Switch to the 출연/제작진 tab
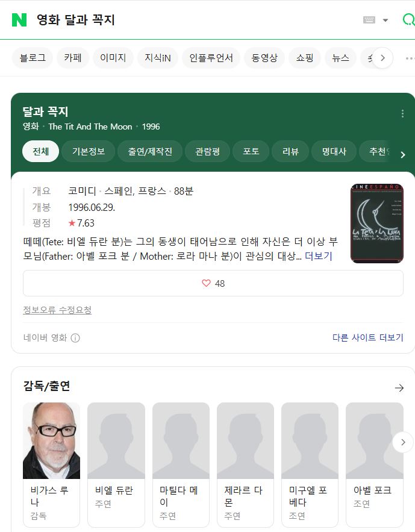The image size is (415, 532). [150, 151]
